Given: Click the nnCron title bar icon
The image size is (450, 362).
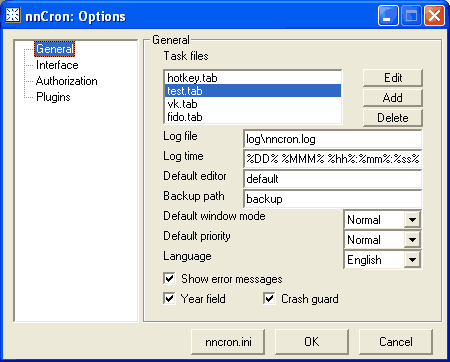Looking at the screenshot, I should point(12,15).
